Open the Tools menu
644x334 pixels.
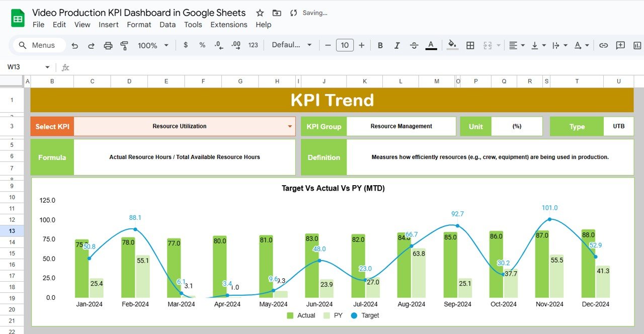(193, 25)
